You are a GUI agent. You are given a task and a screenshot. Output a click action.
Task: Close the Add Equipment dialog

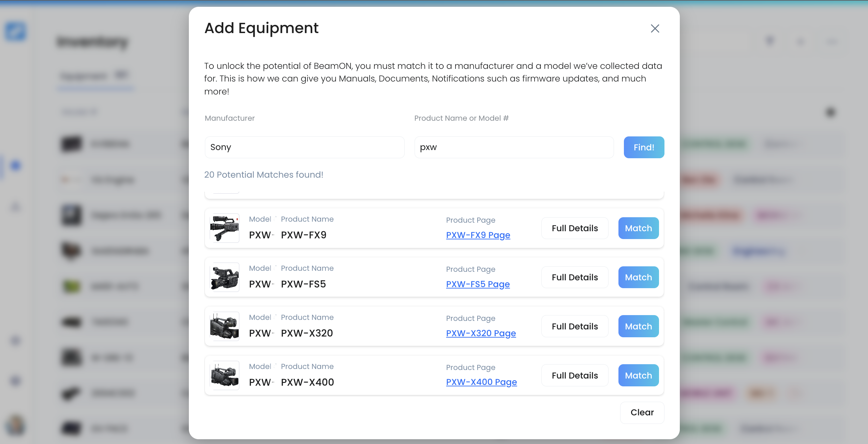pos(655,28)
